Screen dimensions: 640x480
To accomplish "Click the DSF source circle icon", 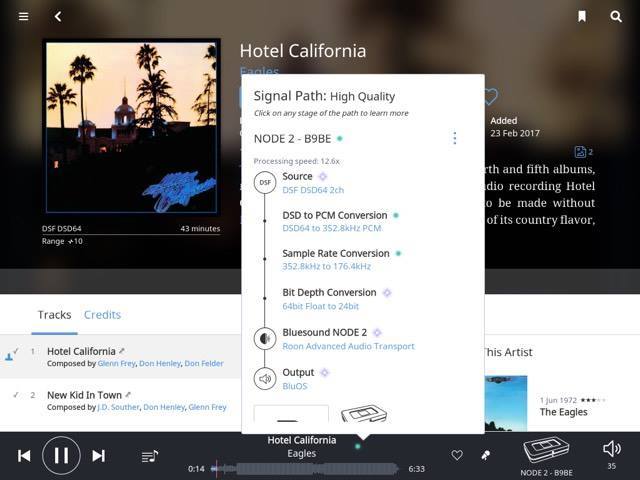I will tap(265, 182).
